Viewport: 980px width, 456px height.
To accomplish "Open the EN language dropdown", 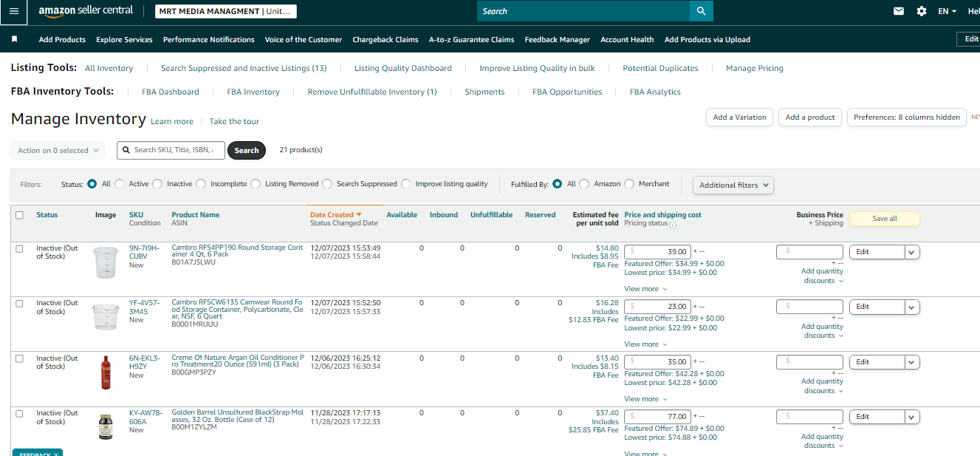I will click(x=947, y=11).
